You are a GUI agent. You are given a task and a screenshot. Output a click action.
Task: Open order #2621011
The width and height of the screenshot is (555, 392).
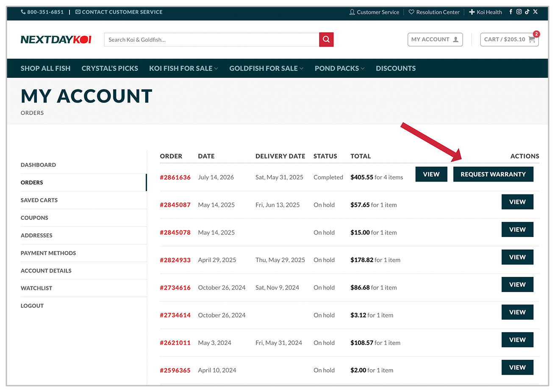(x=175, y=343)
